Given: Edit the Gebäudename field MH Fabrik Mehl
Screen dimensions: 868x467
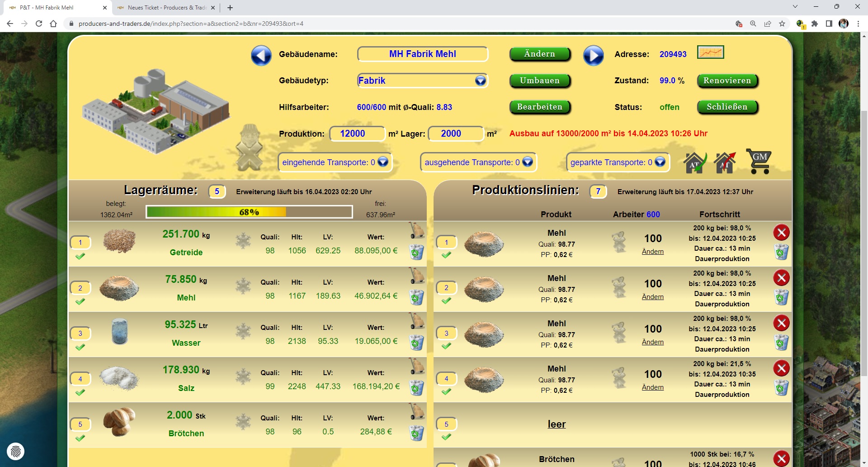Looking at the screenshot, I should click(422, 54).
